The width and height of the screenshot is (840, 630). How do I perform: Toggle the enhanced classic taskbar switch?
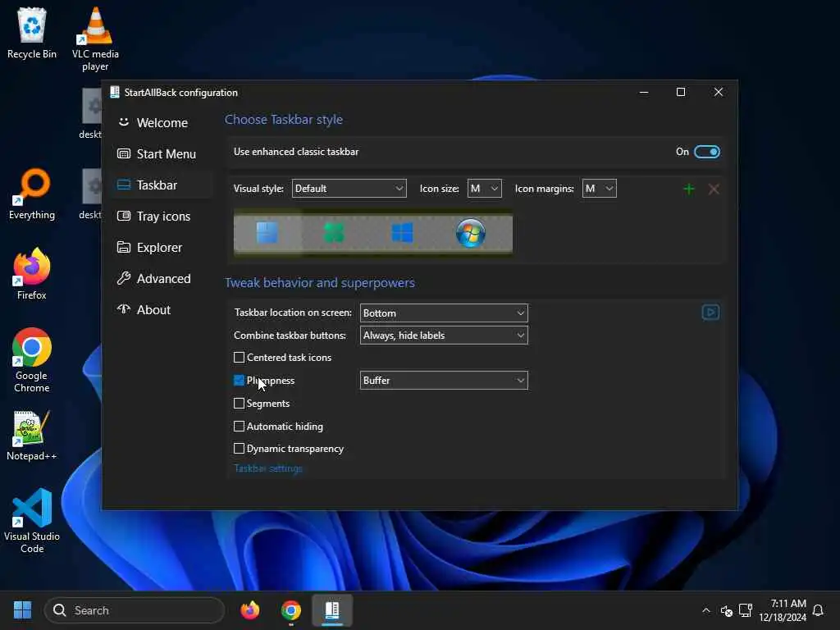click(706, 152)
